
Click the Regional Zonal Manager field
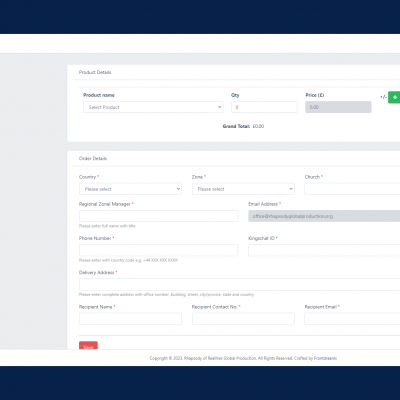(159, 216)
